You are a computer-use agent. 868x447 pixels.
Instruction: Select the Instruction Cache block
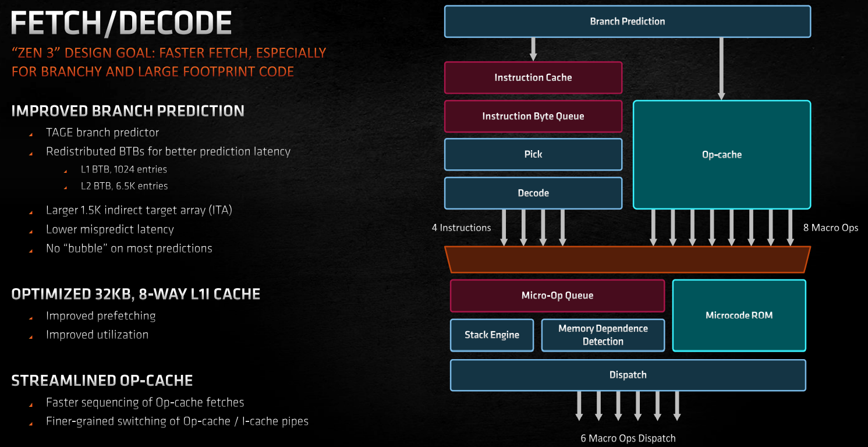coord(533,77)
